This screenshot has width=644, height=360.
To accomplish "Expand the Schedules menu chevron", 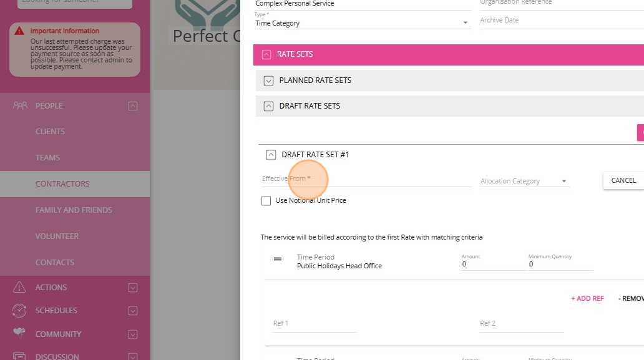I will coord(133,311).
